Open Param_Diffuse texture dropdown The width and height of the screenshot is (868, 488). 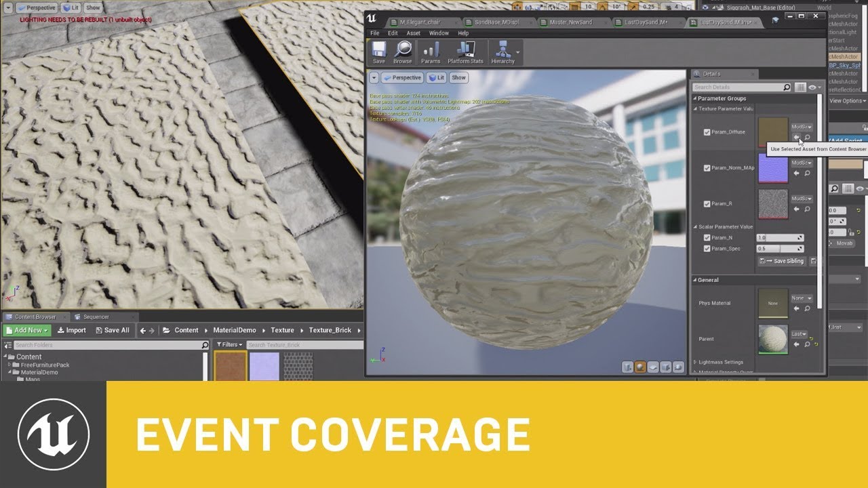pyautogui.click(x=802, y=127)
